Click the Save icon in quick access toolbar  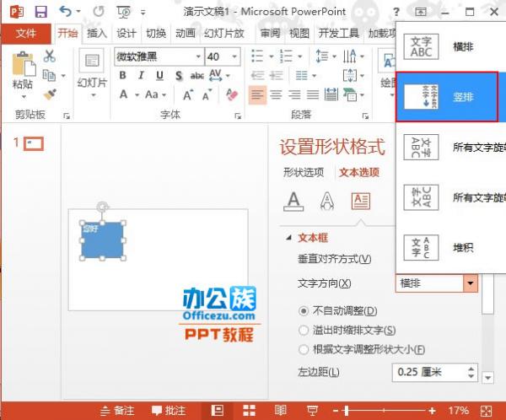click(x=40, y=12)
